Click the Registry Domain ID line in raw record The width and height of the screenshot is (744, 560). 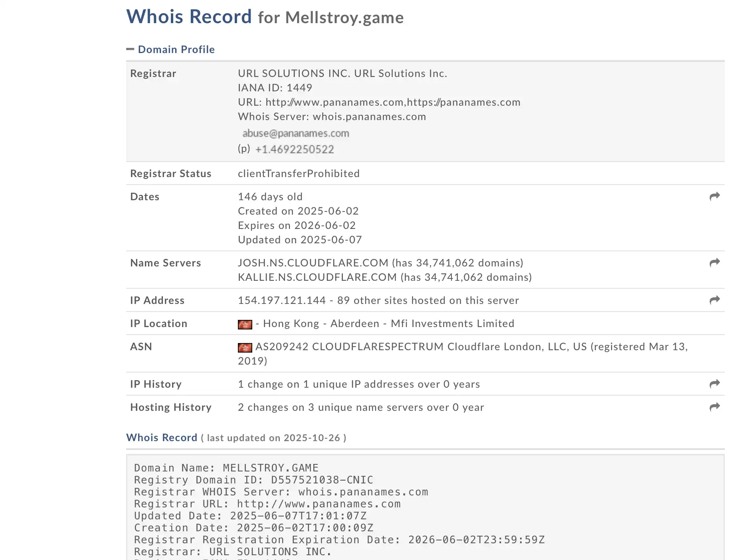click(x=253, y=480)
